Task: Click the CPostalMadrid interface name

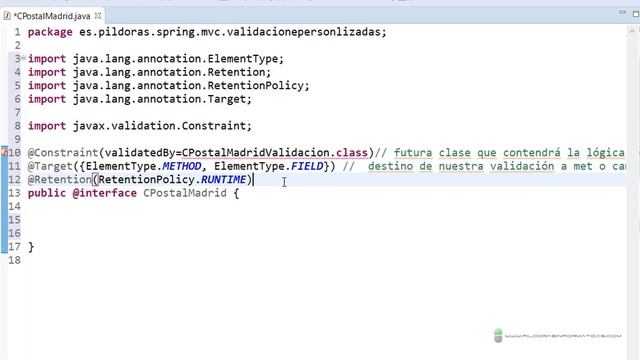Action: pos(184,193)
